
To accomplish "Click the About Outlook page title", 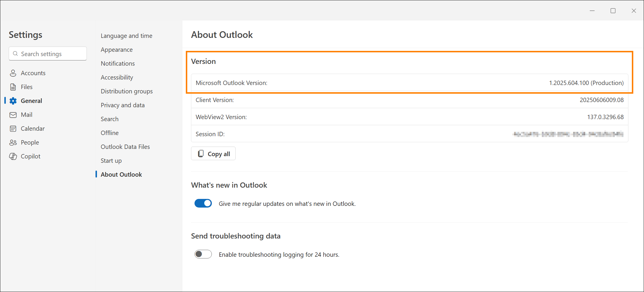I will [x=222, y=35].
